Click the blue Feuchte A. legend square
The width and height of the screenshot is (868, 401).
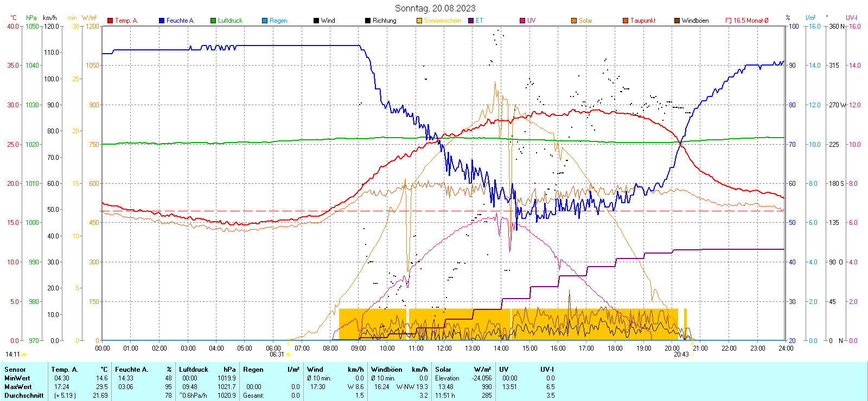click(x=162, y=21)
